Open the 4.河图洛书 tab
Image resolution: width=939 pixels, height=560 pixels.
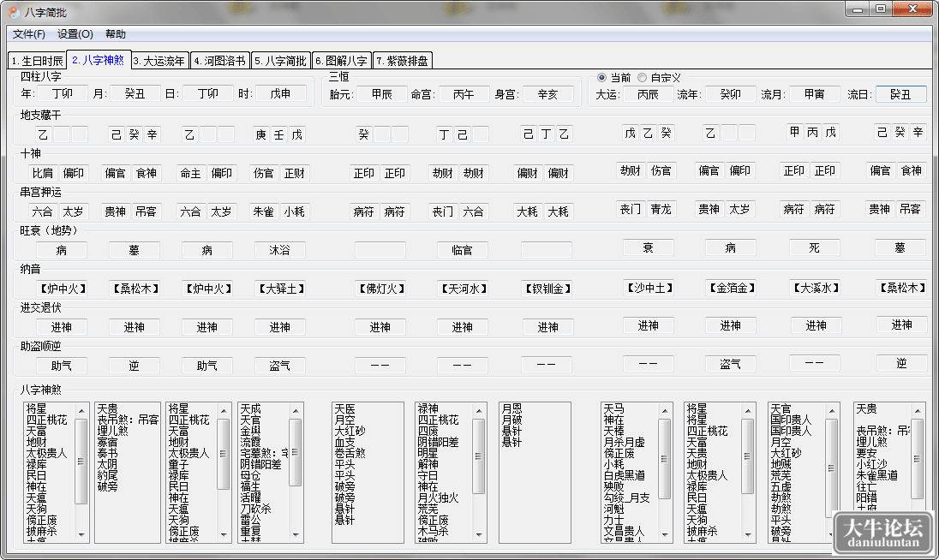tap(220, 61)
